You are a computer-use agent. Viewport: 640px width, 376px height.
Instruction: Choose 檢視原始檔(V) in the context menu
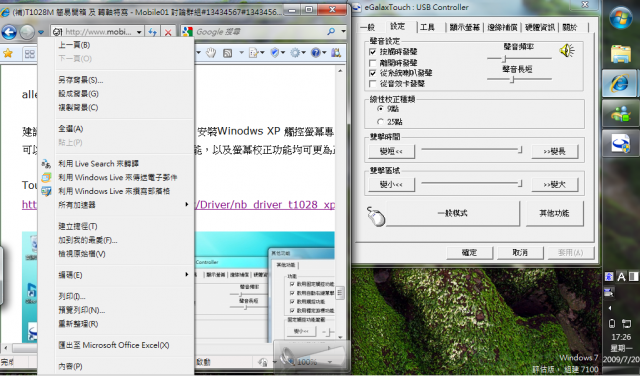116,254
